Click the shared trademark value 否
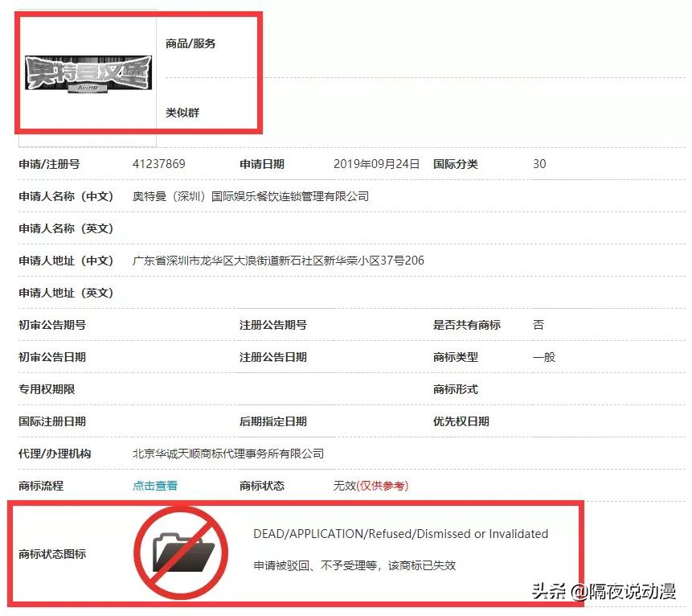This screenshot has width=692, height=616. tap(538, 324)
